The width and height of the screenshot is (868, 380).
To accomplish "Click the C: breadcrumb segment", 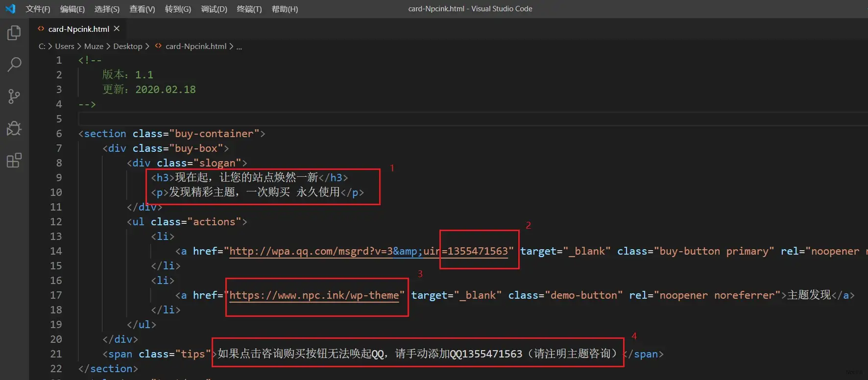I will point(42,46).
